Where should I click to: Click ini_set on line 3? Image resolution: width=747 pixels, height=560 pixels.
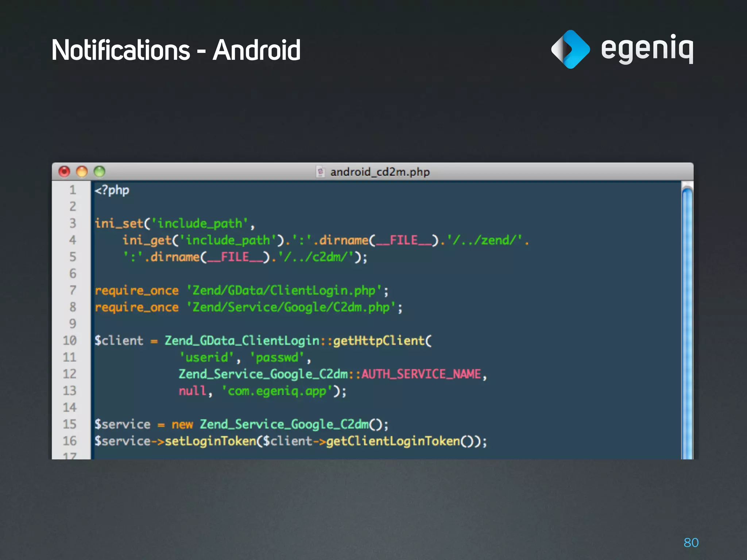(119, 223)
